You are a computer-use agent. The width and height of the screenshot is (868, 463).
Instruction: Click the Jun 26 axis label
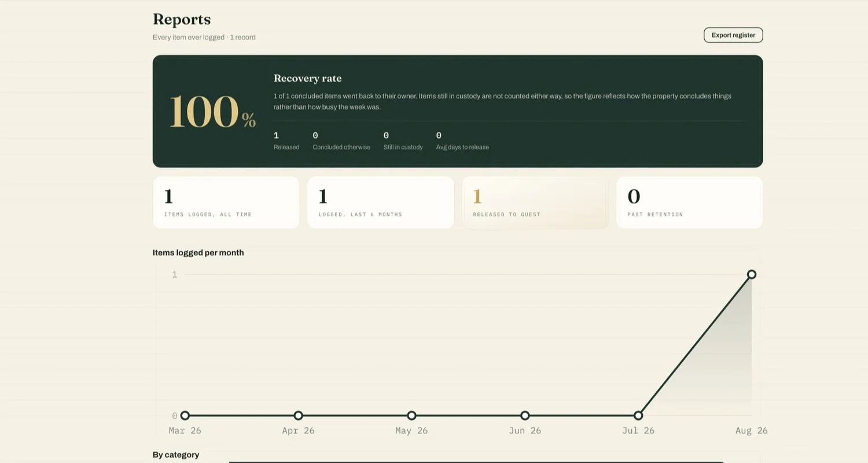[525, 431]
